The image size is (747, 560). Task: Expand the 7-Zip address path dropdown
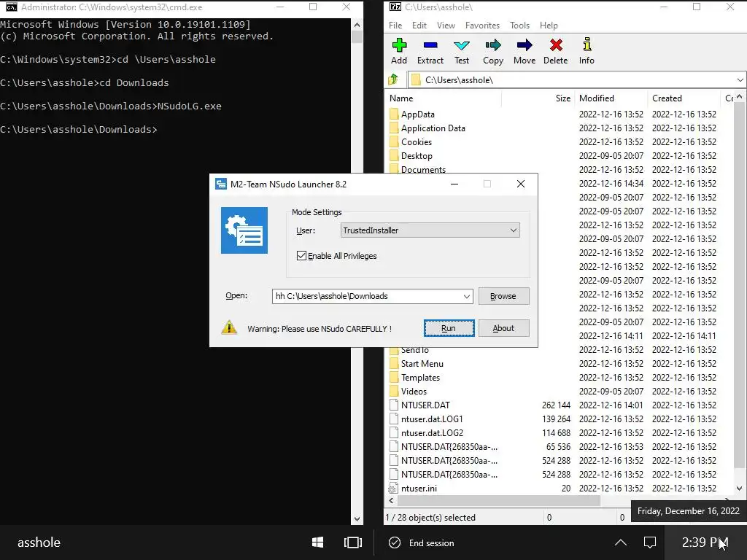tap(740, 80)
